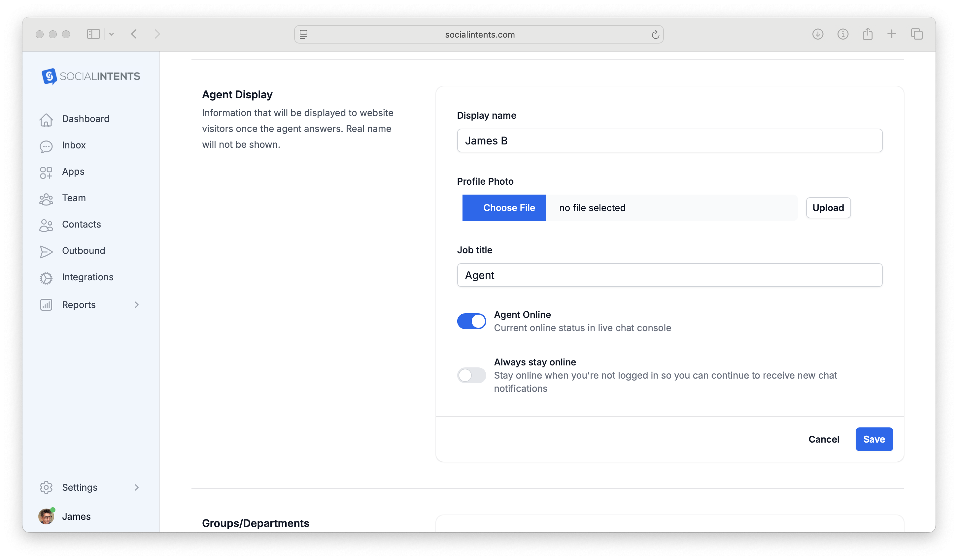This screenshot has width=958, height=560.
Task: Open Inbox via chat bubble icon
Action: pos(46,146)
